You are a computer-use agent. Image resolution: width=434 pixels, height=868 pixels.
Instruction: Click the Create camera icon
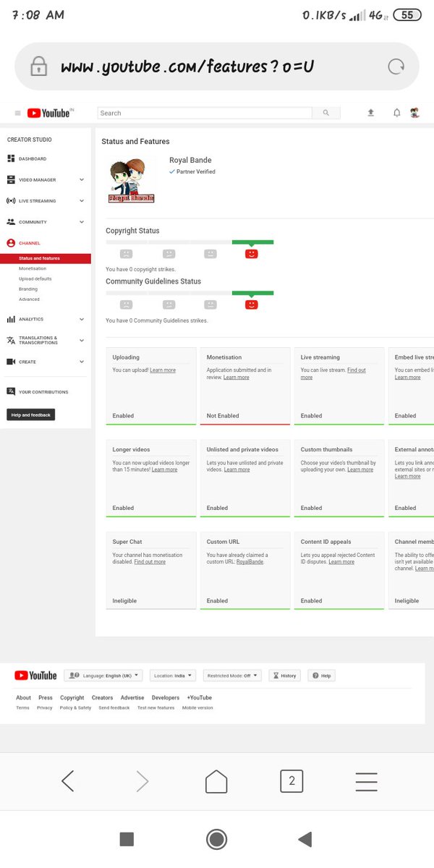point(11,362)
